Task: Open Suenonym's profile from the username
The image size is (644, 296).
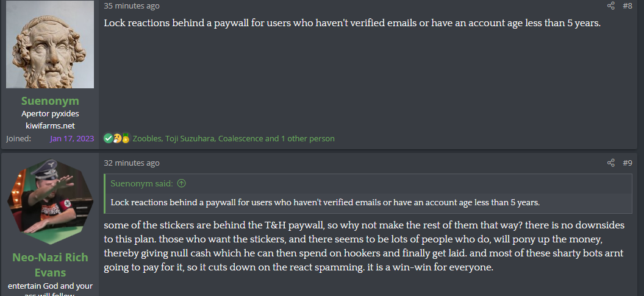Action: [50, 101]
